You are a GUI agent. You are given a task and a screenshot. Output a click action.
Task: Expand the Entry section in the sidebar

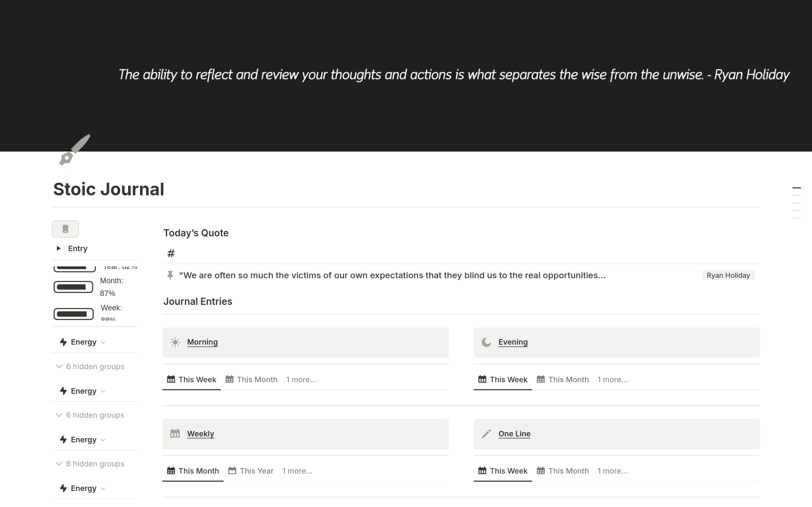coord(58,248)
